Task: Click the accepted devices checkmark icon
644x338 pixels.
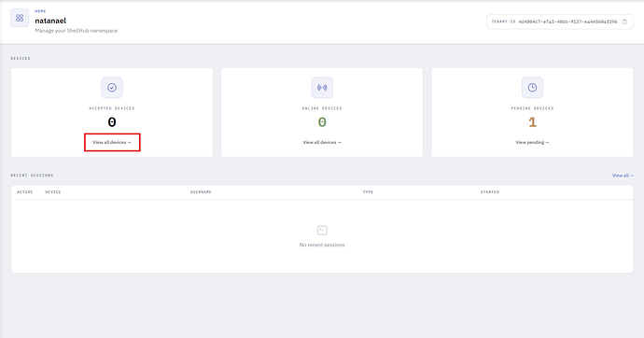Action: [x=112, y=88]
